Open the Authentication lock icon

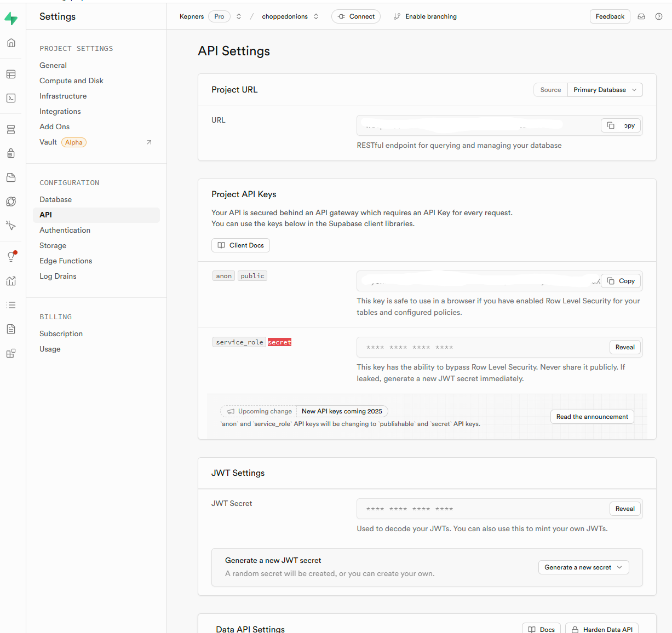coord(11,153)
